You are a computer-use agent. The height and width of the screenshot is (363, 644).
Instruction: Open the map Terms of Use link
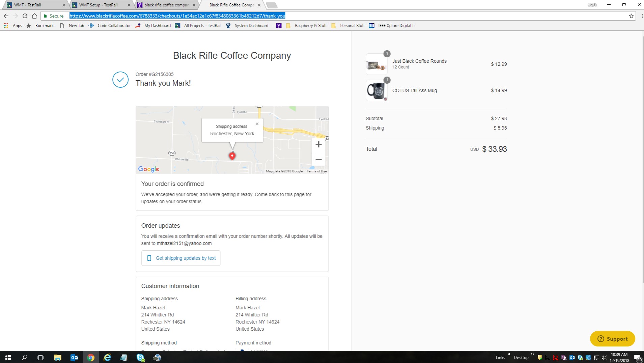[316, 171]
